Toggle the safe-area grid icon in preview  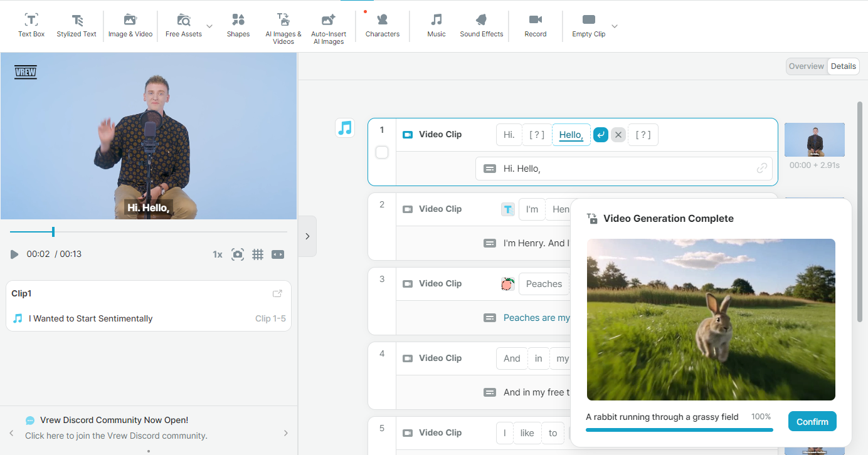tap(258, 254)
